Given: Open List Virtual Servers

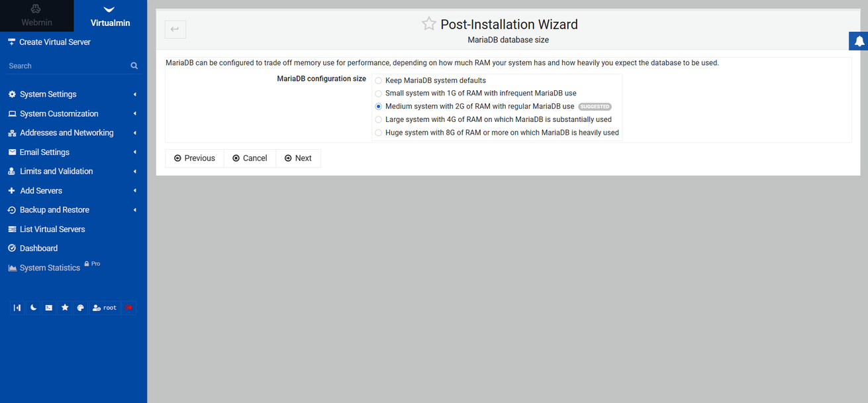Looking at the screenshot, I should point(52,229).
